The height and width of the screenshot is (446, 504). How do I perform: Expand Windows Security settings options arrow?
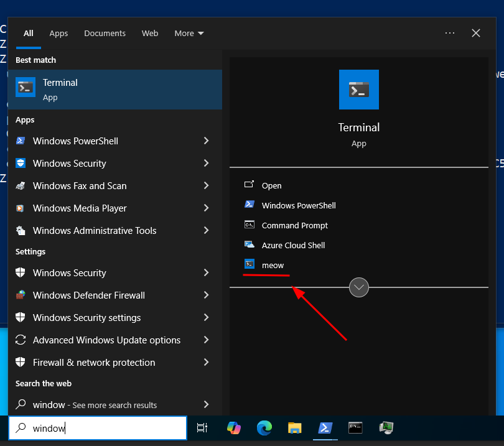click(x=207, y=317)
